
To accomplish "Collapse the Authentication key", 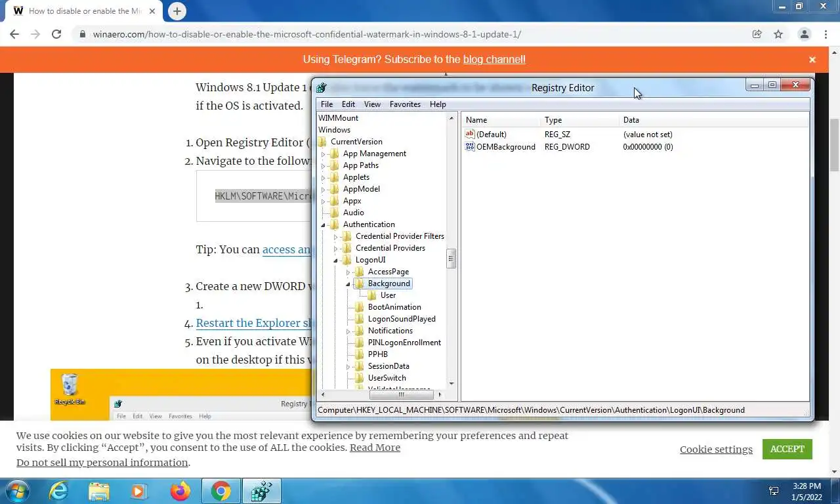I will click(323, 225).
